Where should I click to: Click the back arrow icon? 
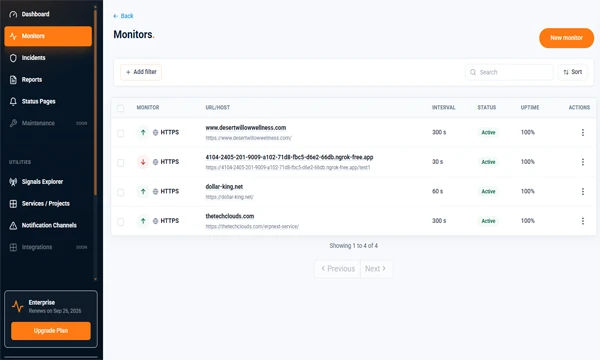[x=116, y=16]
